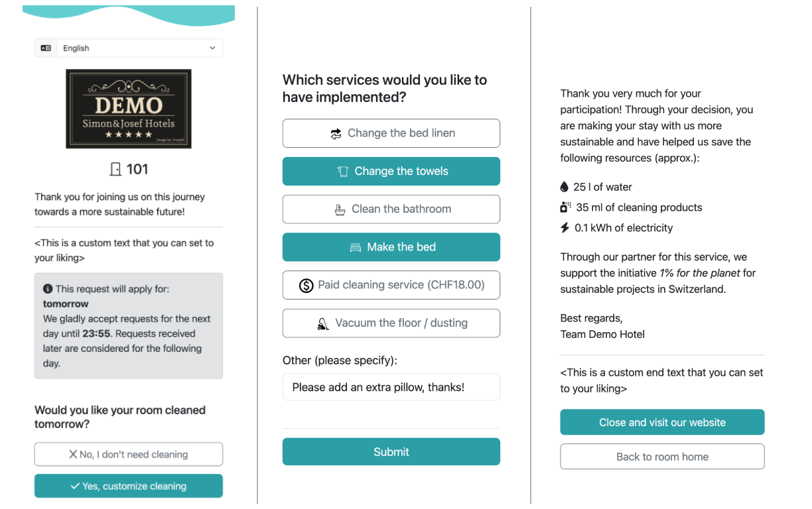Image resolution: width=812 pixels, height=509 pixels.
Task: Enable the Change the bed linen service
Action: [x=391, y=133]
